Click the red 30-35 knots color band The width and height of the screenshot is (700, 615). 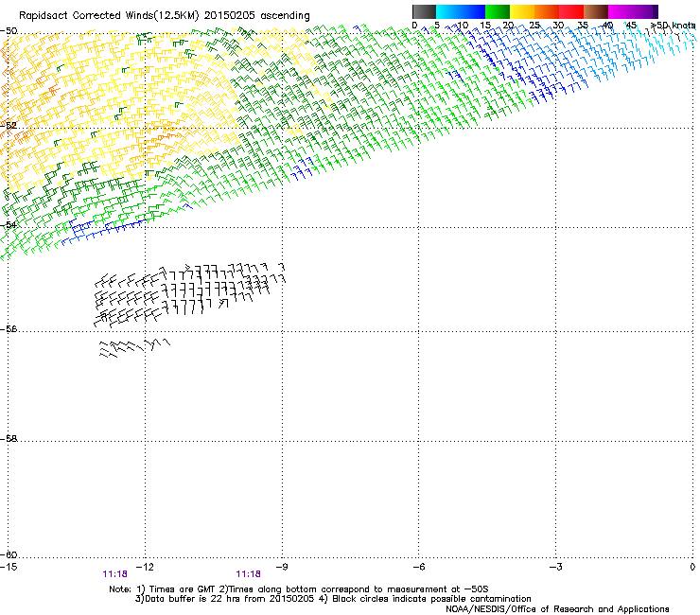571,11
